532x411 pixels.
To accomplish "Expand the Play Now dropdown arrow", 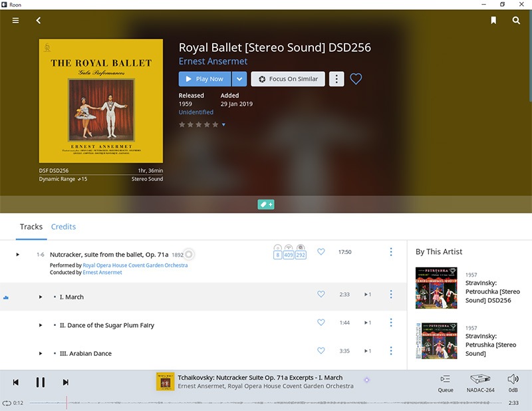I will click(x=239, y=79).
